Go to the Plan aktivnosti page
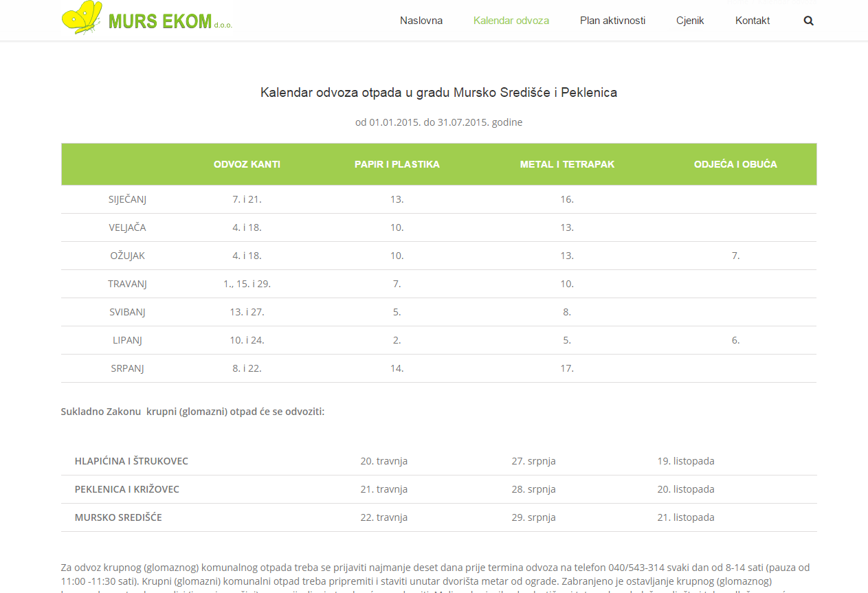The image size is (868, 593). pyautogui.click(x=612, y=21)
